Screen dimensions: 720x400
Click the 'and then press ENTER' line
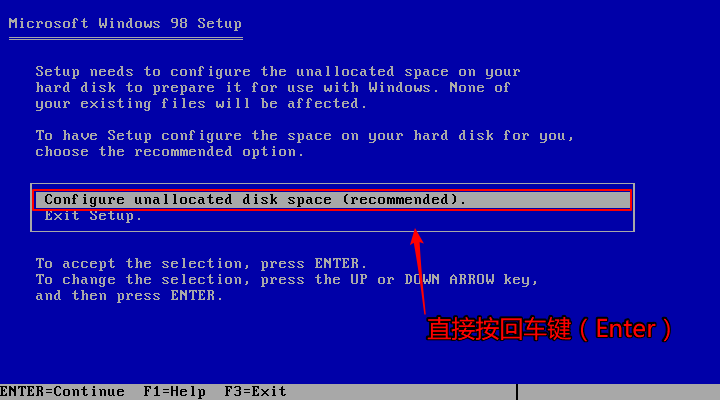(x=129, y=296)
